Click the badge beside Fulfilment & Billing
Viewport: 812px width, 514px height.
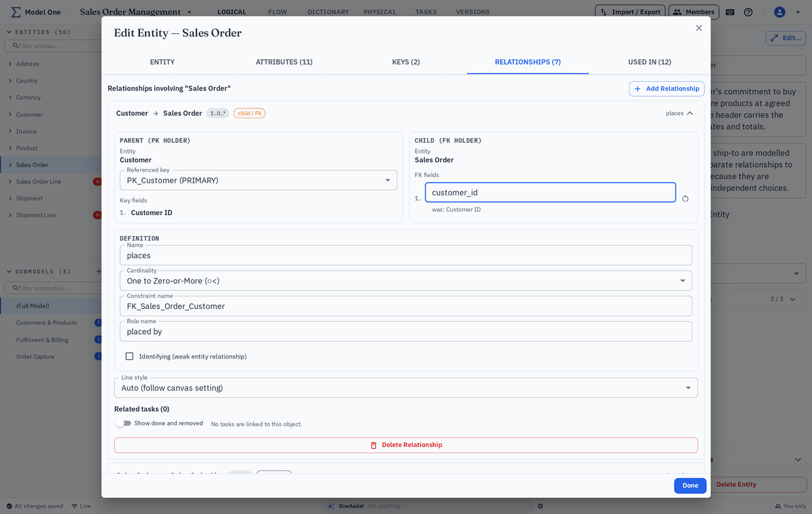pos(98,340)
